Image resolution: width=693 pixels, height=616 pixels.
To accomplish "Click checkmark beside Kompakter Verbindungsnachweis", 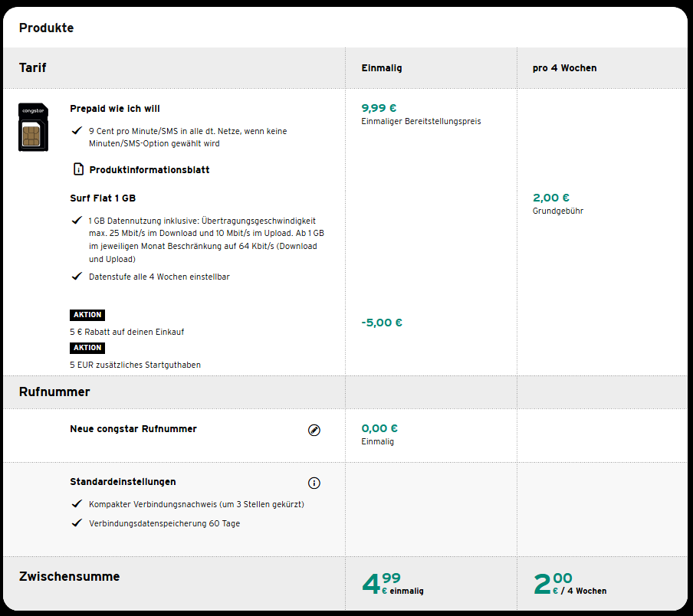I will pyautogui.click(x=77, y=504).
